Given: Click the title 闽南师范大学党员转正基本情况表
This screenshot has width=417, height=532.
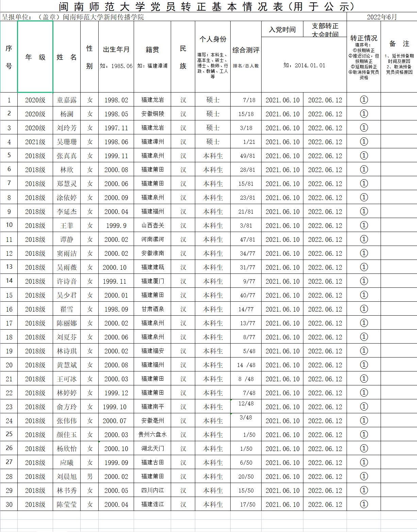Looking at the screenshot, I should click(x=207, y=6).
